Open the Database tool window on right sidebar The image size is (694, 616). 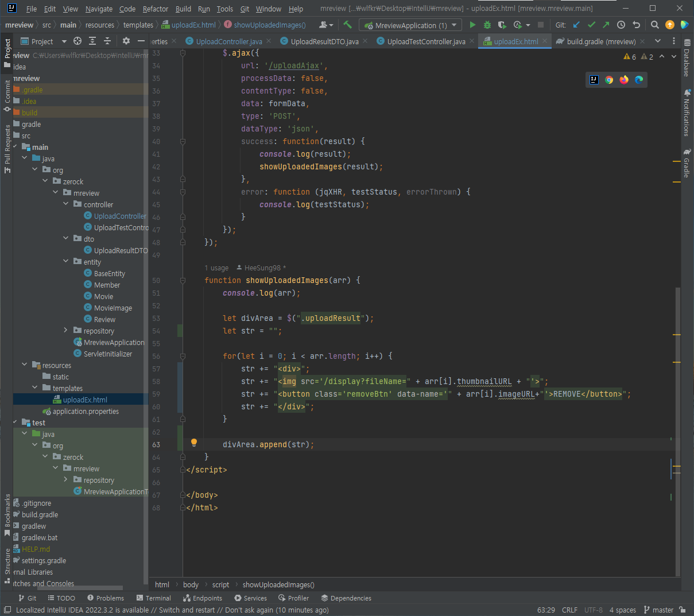pos(687,58)
